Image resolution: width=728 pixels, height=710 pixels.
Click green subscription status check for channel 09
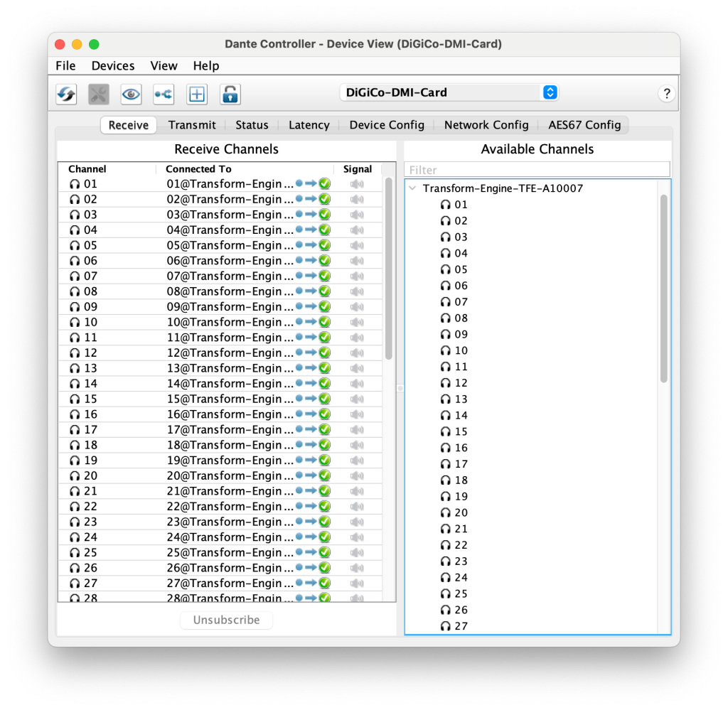pyautogui.click(x=324, y=307)
